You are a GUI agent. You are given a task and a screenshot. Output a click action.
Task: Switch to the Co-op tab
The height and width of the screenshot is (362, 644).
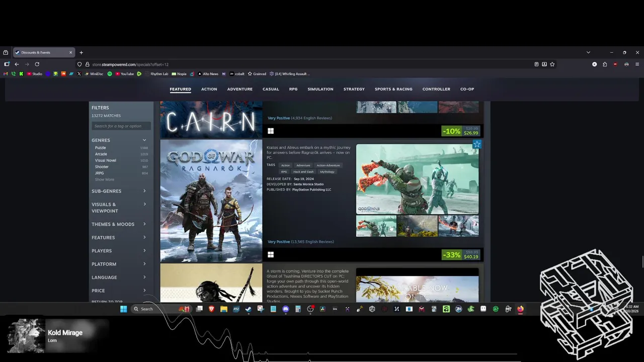point(467,89)
